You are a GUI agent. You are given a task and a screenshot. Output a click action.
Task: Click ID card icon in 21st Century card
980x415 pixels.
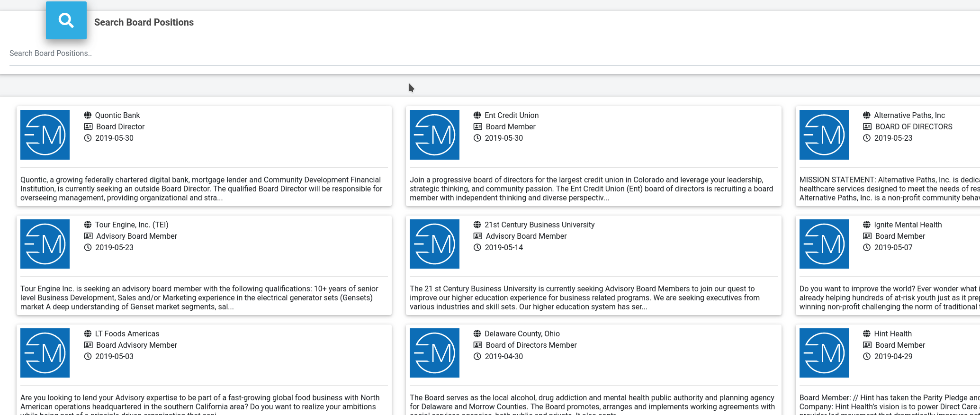point(478,236)
